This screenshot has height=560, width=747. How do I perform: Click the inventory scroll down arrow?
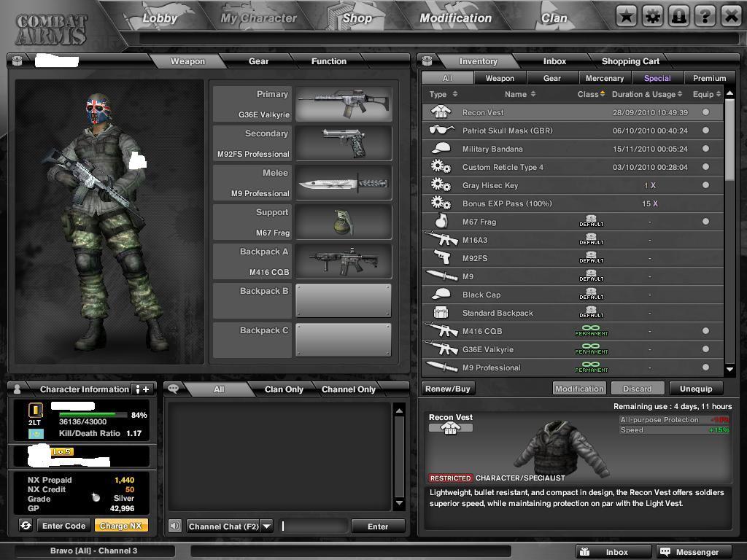coord(729,369)
